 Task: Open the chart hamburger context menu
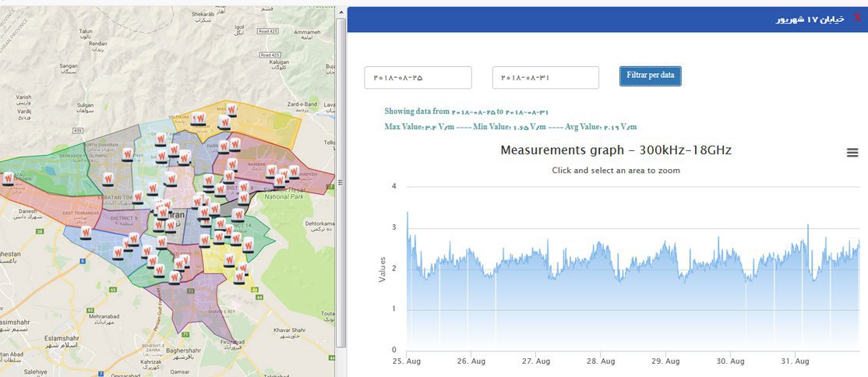point(852,153)
